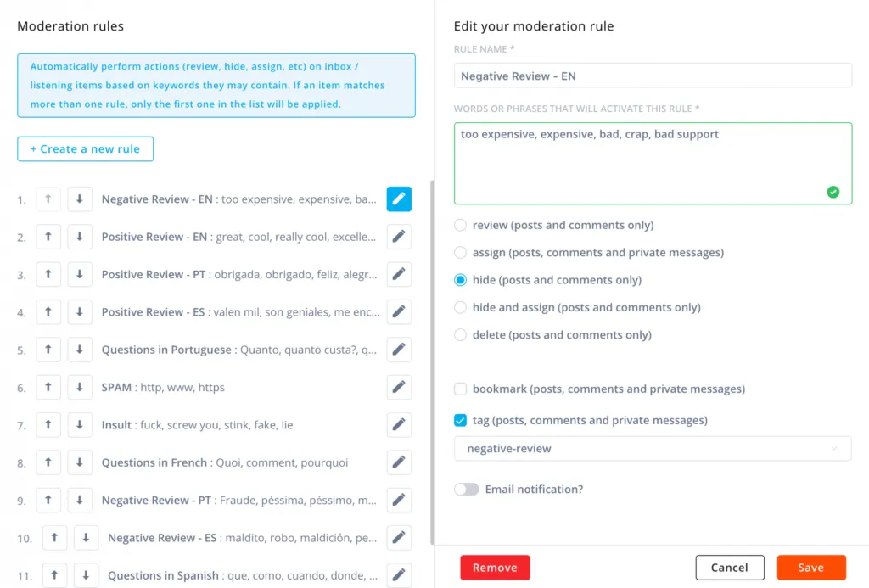The width and height of the screenshot is (869, 588).
Task: Select the delete posts and comments option
Action: pyautogui.click(x=461, y=335)
